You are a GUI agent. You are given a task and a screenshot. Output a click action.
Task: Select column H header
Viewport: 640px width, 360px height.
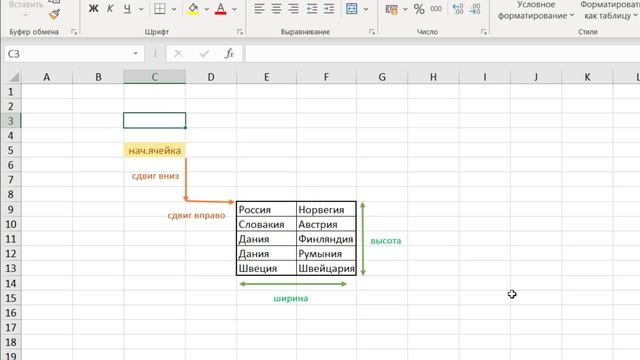point(433,77)
